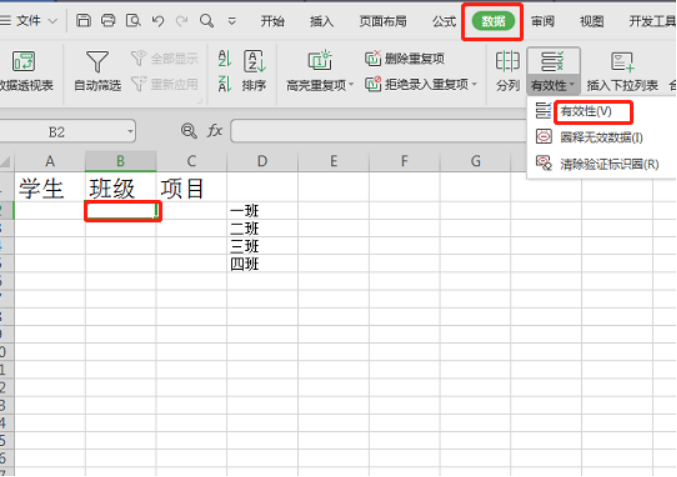Viewport: 677px width, 477px height.
Task: Click the Undo arrow icon
Action: (158, 20)
